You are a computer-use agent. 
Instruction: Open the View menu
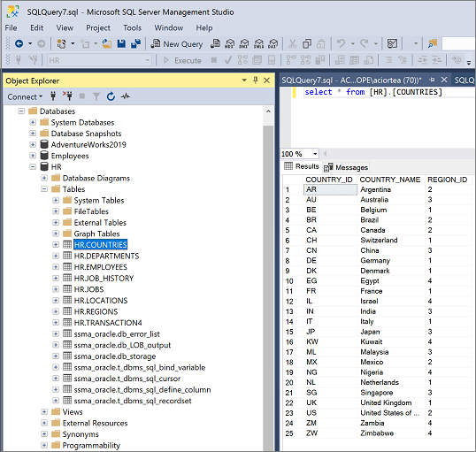tap(65, 28)
